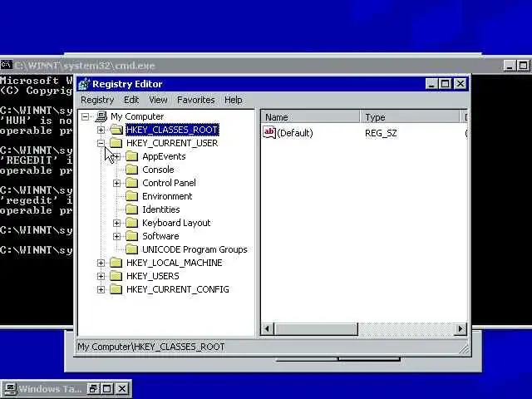Minimize the cmd.exe window
Screen dimensions: 532x399
coord(510,66)
